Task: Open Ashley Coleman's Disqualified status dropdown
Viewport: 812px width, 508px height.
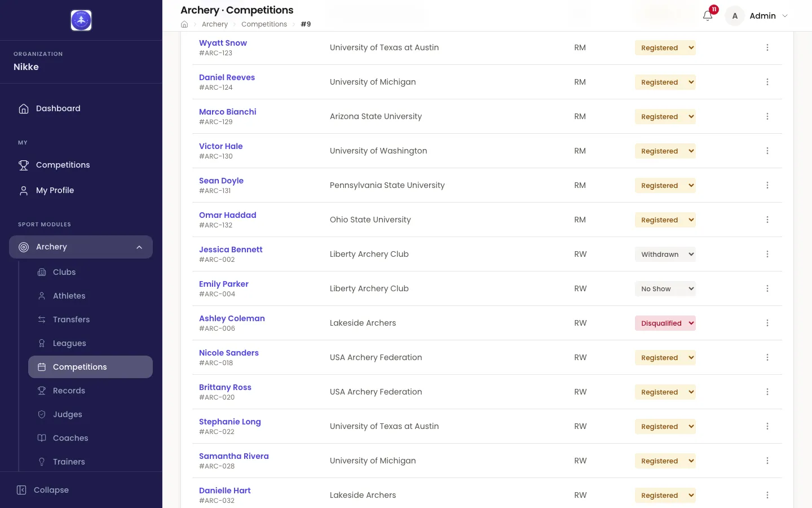Action: tap(665, 323)
